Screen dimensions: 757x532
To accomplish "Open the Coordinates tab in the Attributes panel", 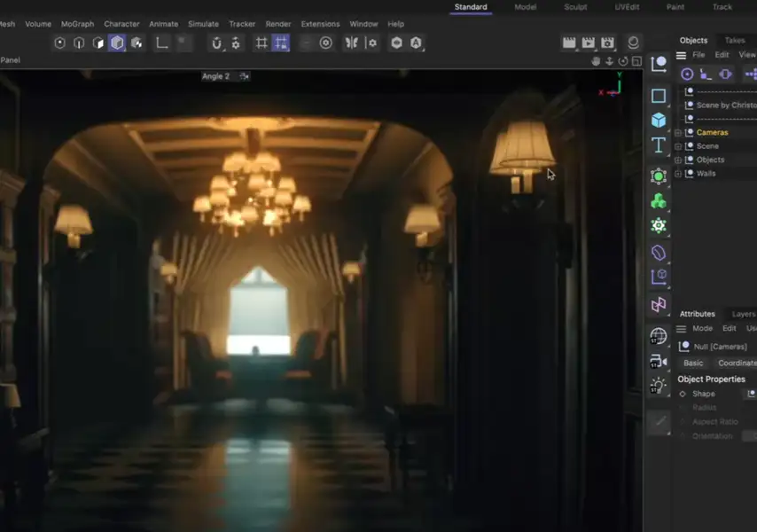I will click(x=737, y=363).
